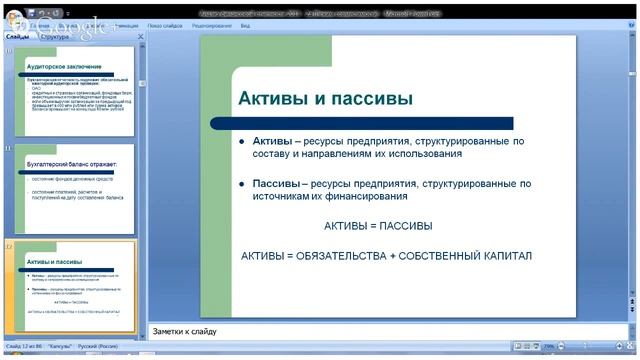The width and height of the screenshot is (640, 360).
Task: Open PowerPoint help icon on ribbon
Action: [x=631, y=25]
